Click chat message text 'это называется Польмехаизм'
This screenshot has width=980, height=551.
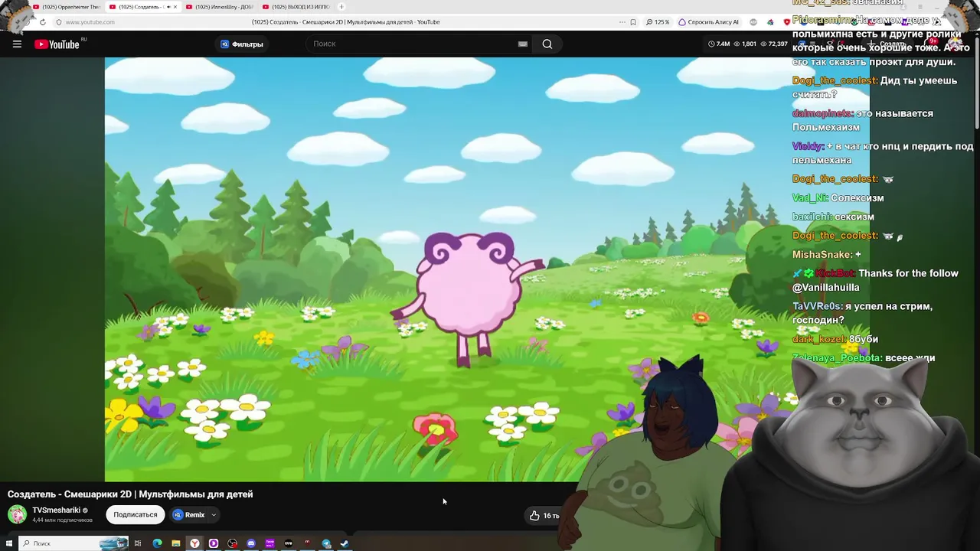tap(863, 120)
